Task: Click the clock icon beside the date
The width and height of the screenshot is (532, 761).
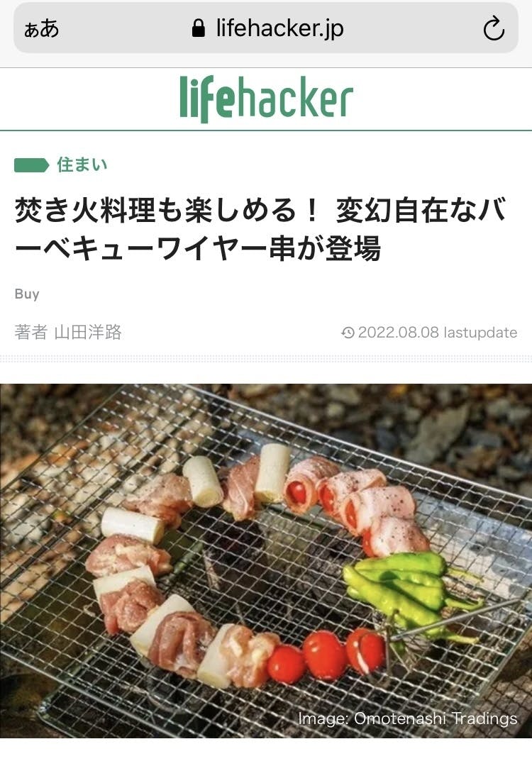Action: click(x=348, y=333)
